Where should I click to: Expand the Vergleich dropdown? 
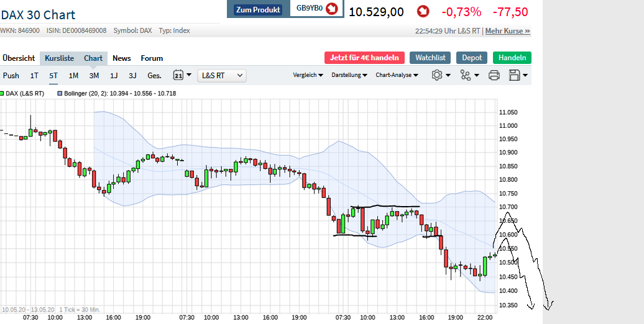tap(308, 75)
